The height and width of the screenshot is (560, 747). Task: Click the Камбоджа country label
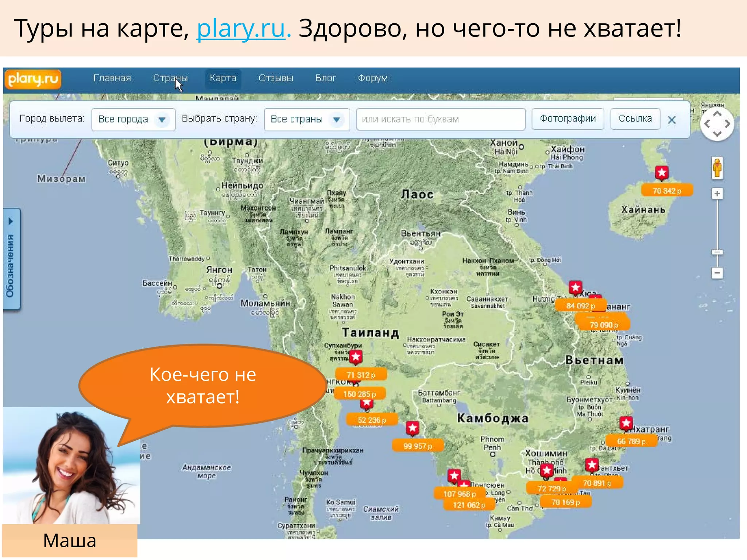493,418
